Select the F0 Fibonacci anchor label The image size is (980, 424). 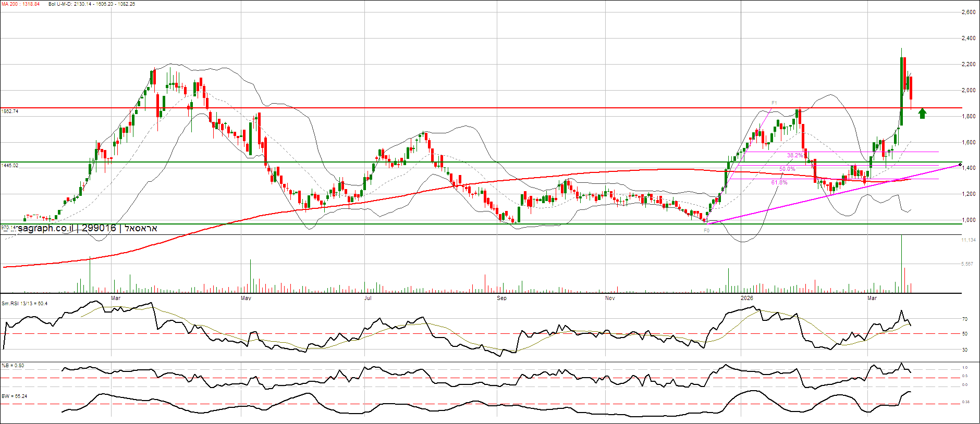[706, 230]
